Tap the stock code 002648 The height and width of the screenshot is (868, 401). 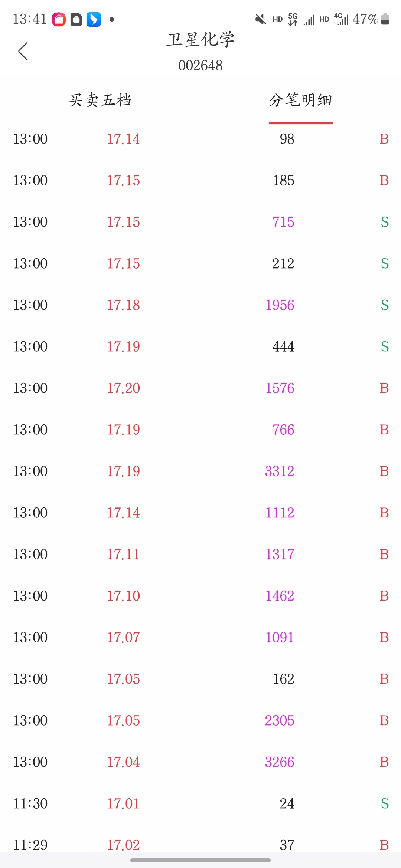coord(200,66)
